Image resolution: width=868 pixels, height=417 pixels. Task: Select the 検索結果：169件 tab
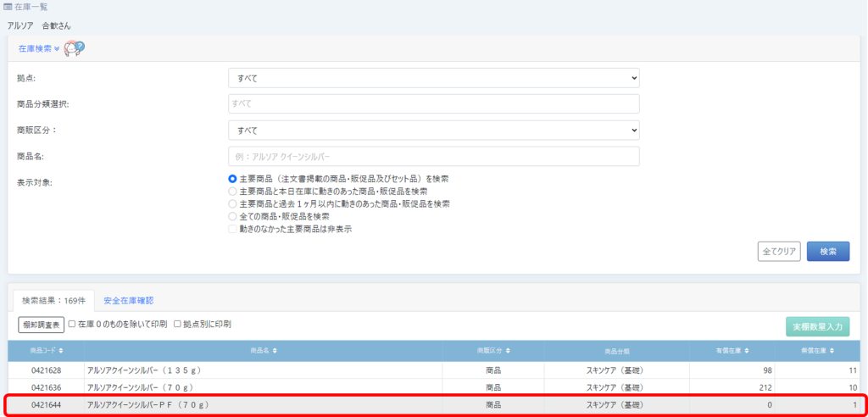click(53, 300)
